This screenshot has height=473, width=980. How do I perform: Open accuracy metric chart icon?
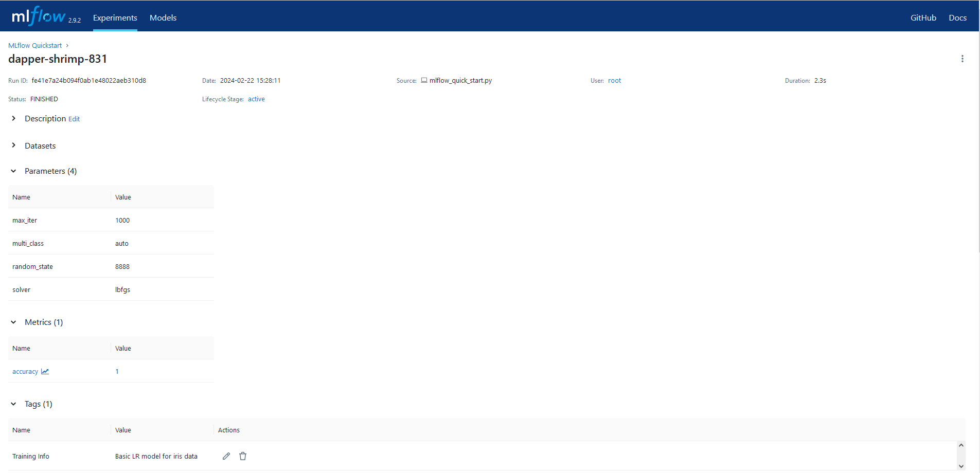[x=45, y=371]
